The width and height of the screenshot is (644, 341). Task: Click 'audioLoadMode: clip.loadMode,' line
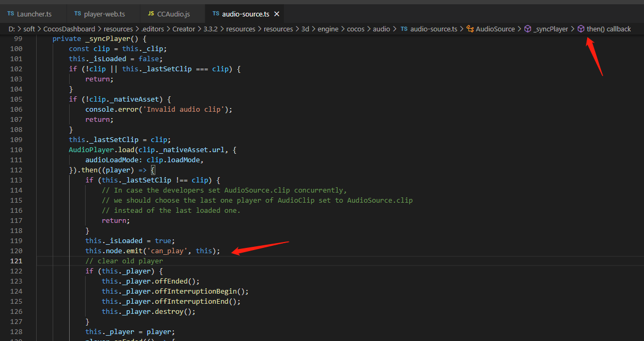click(145, 160)
